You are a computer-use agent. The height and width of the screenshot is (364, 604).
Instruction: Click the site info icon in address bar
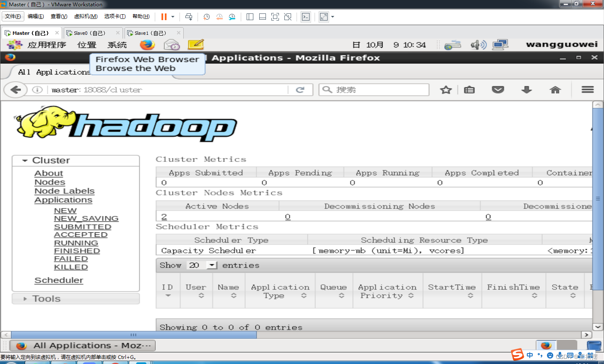coord(37,90)
